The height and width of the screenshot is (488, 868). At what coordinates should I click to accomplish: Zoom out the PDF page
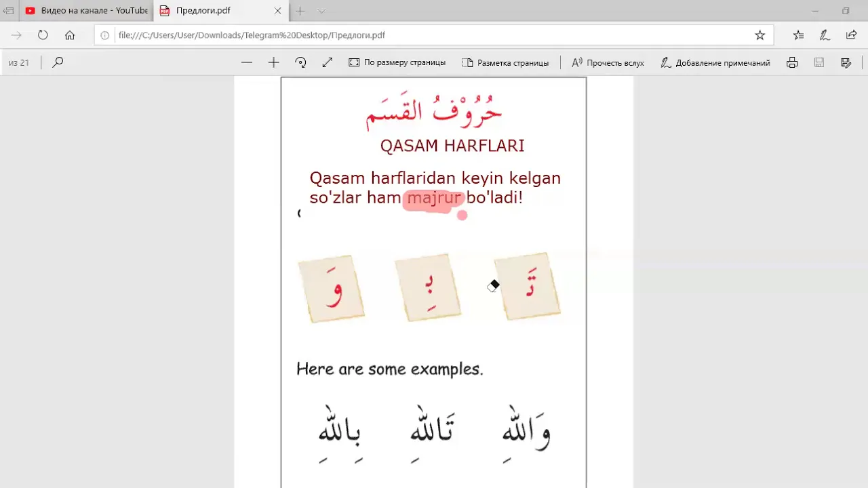coord(247,62)
